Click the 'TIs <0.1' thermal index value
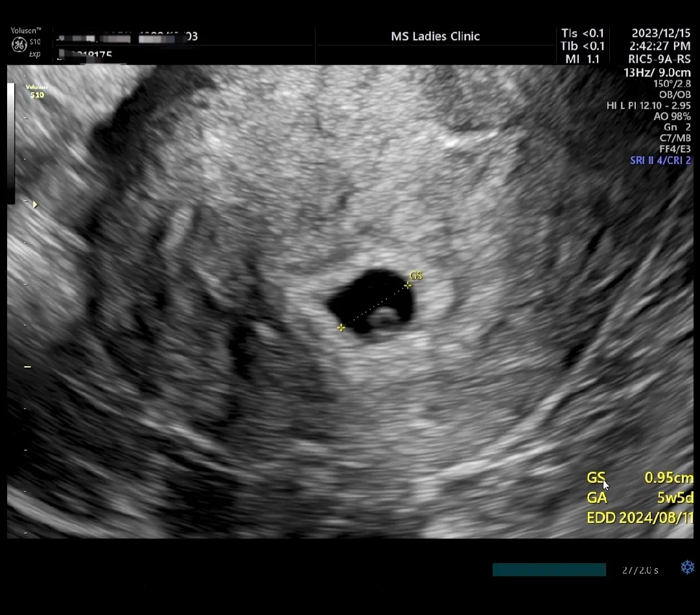Screen dimensions: 700x615 tap(583, 33)
